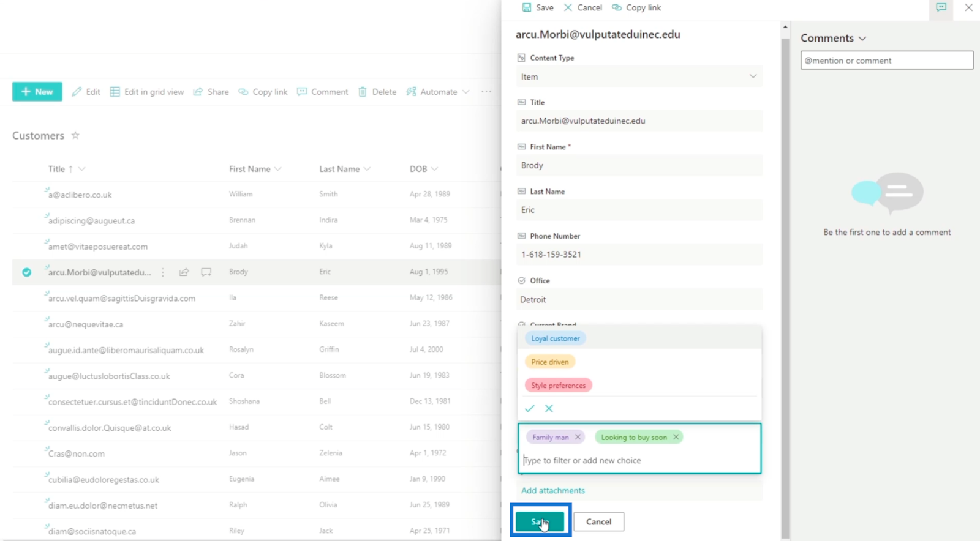Expand the Comments header dropdown

[862, 38]
